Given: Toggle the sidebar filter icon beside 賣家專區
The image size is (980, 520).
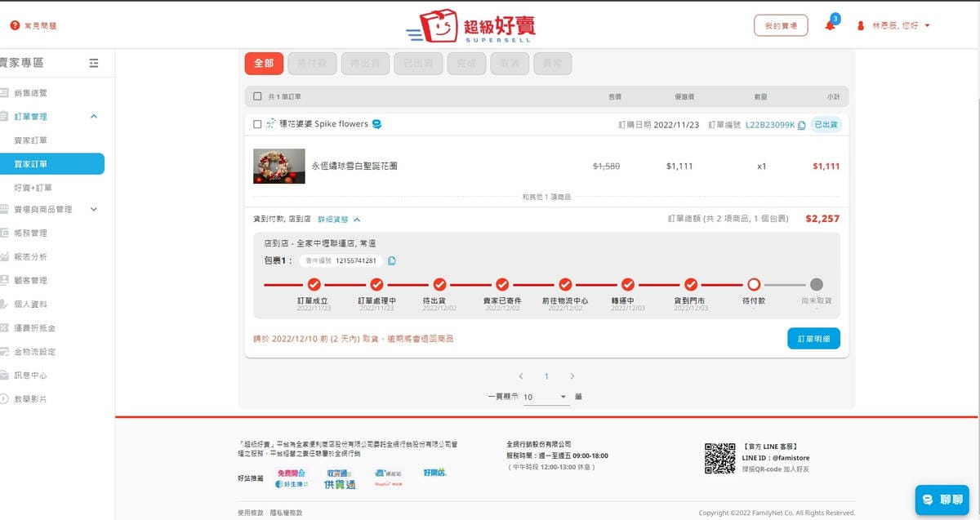Looking at the screenshot, I should [94, 62].
